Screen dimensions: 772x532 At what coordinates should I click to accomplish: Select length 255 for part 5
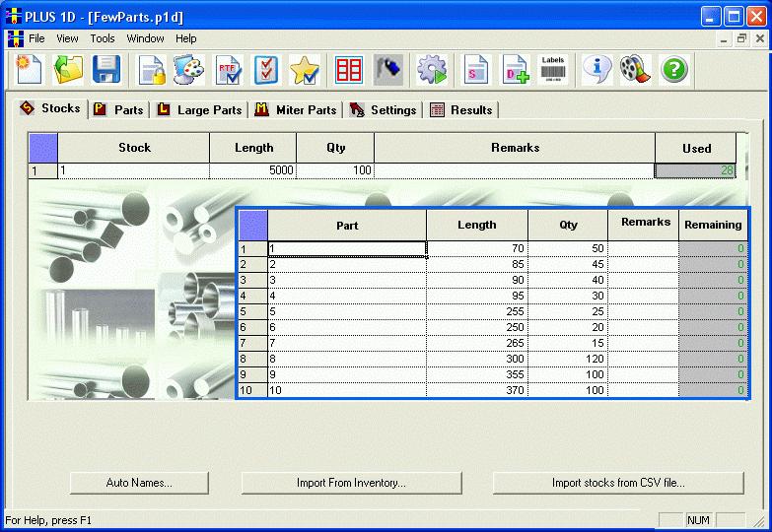(x=477, y=311)
